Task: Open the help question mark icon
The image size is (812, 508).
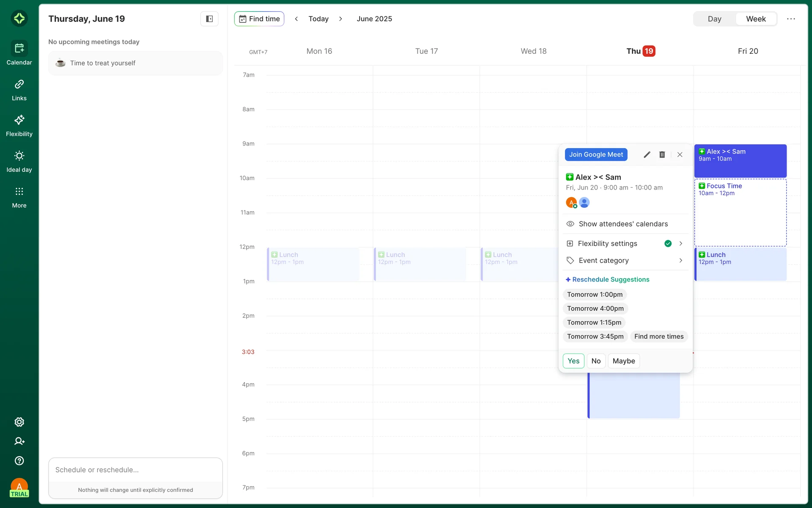Action: [19, 461]
